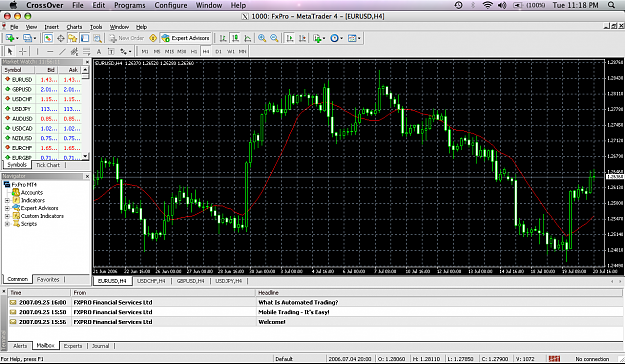Screen dimensions: 625x364
Task: Select the M15 timeframe
Action: 169,51
